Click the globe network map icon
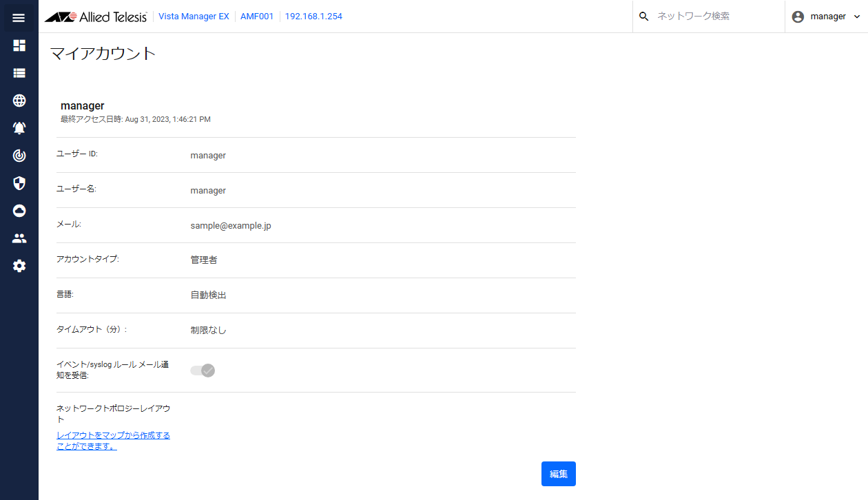The width and height of the screenshot is (868, 500). coord(19,101)
